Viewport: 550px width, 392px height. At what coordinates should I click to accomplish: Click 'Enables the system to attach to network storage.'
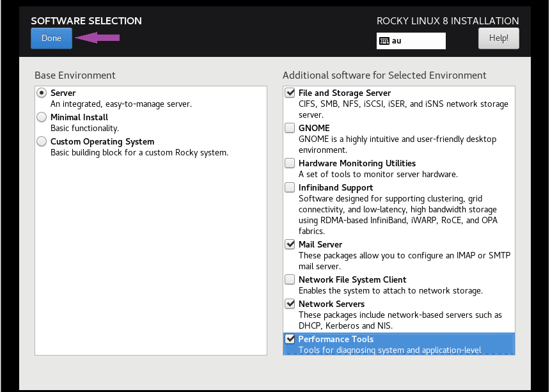click(391, 291)
